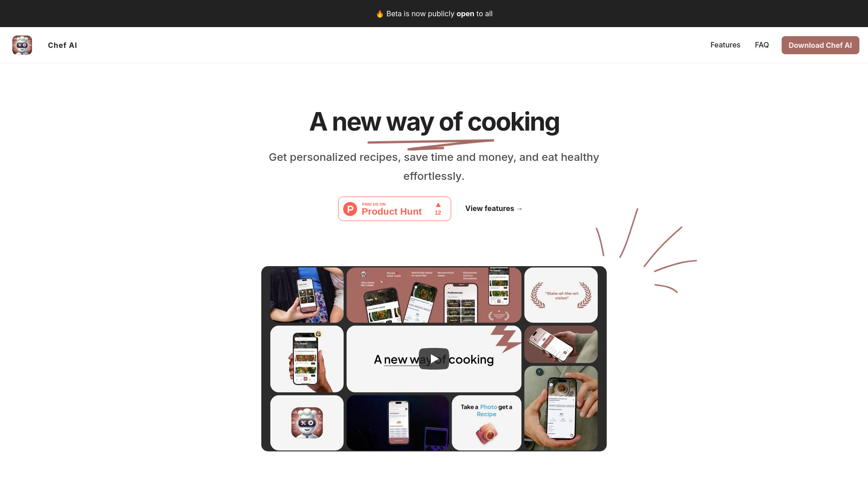Toggle the beta announcement bar at top

(434, 13)
